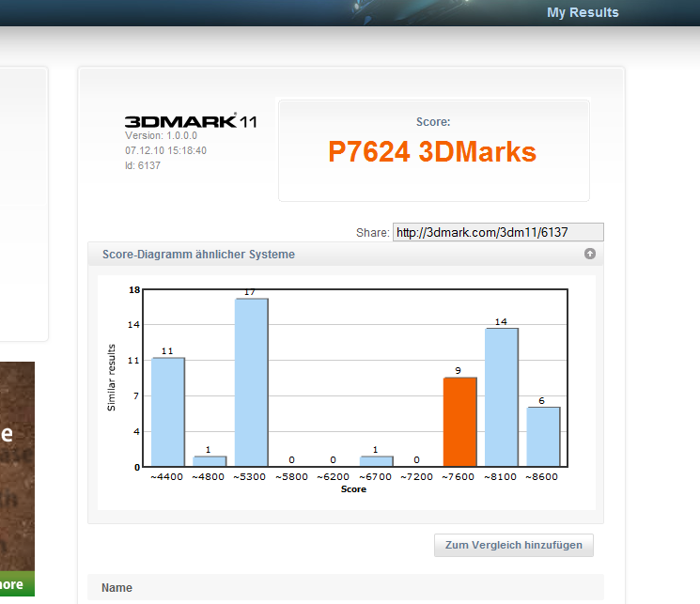Click the ~7600 x-axis label
Viewport: 700px width, 604px height.
pyautogui.click(x=458, y=477)
